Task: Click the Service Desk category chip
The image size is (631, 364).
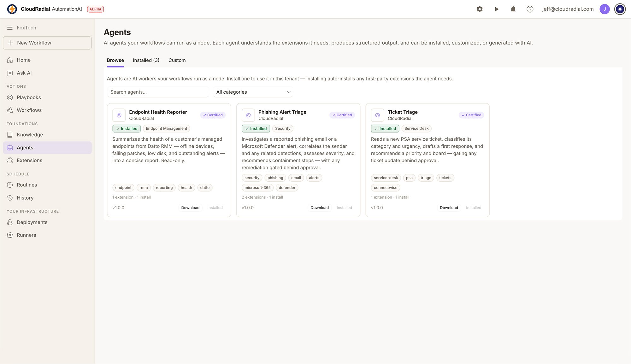Action: tap(416, 129)
